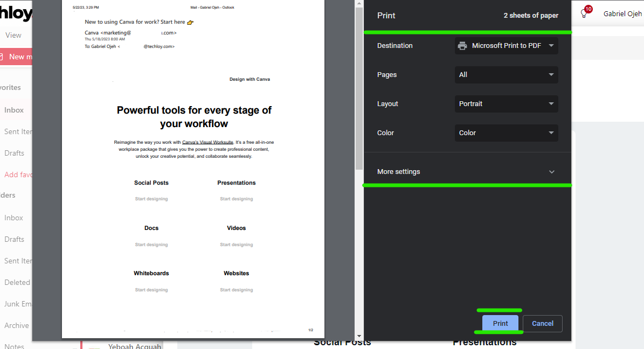Open the Pages dropdown set to All

point(506,75)
